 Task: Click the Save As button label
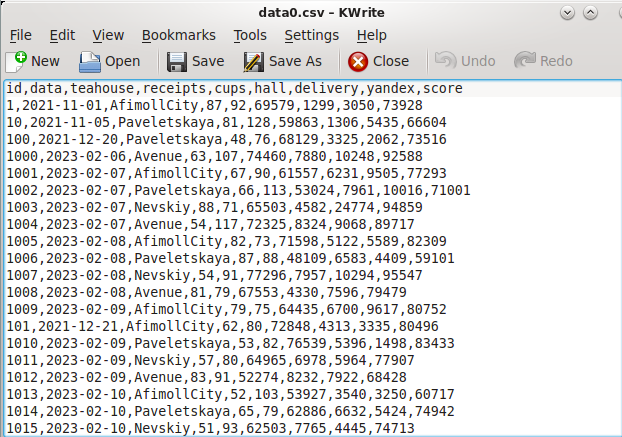pos(296,61)
